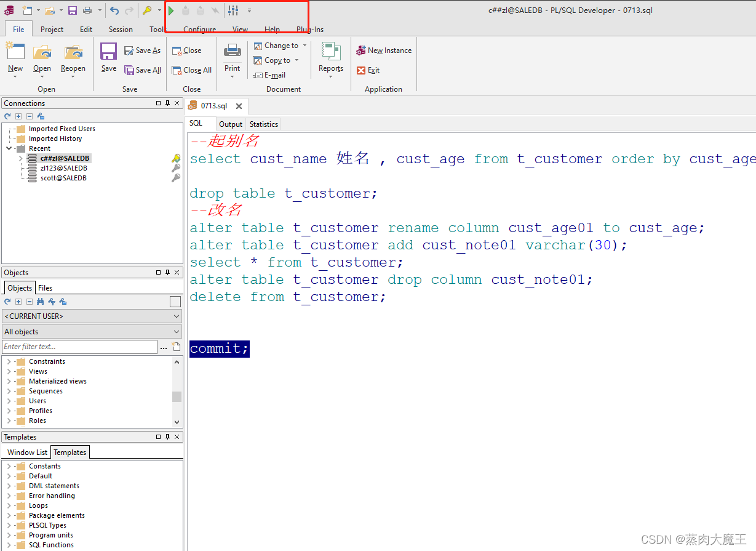Click the log on key icon
This screenshot has height=551, width=756.
[147, 10]
